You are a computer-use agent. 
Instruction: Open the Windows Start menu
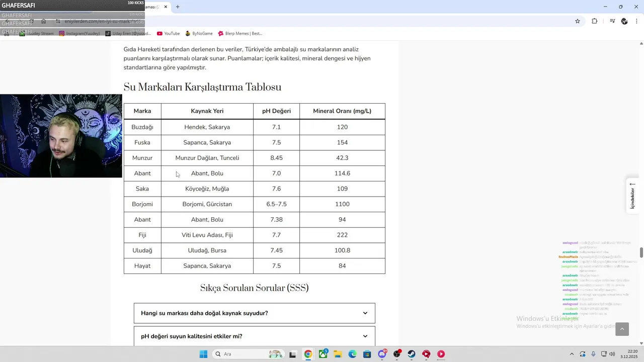click(x=203, y=354)
